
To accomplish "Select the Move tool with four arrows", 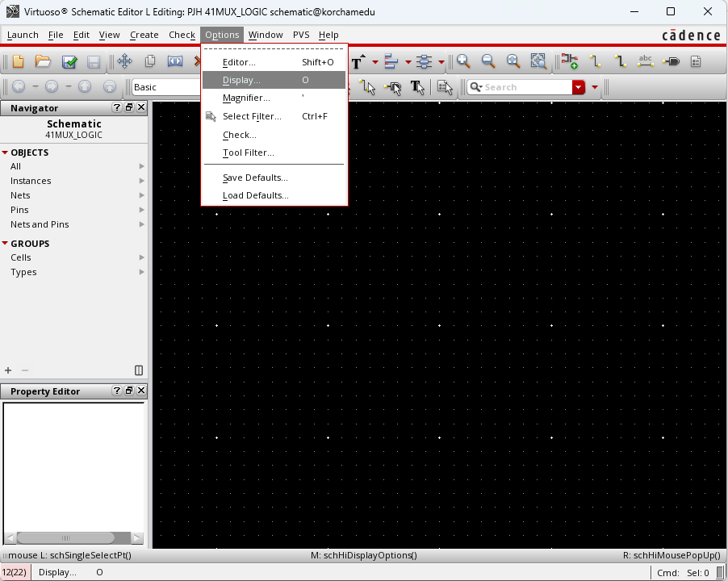I will click(x=124, y=61).
